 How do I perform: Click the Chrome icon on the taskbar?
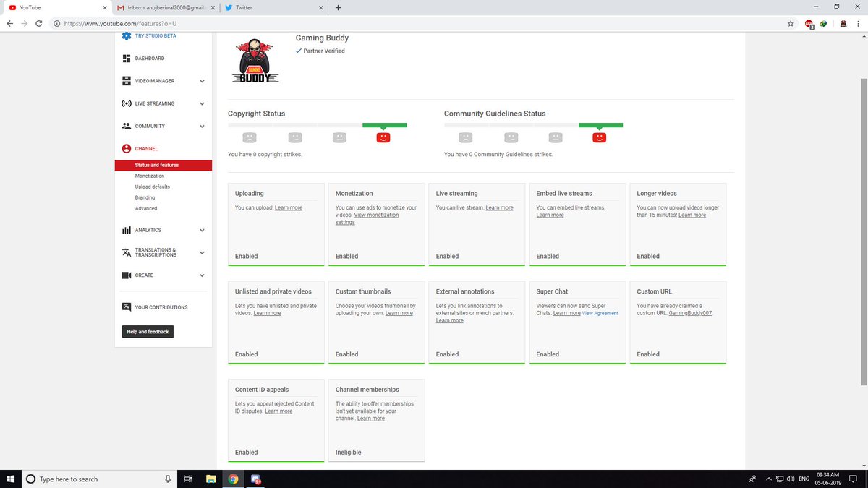233,479
